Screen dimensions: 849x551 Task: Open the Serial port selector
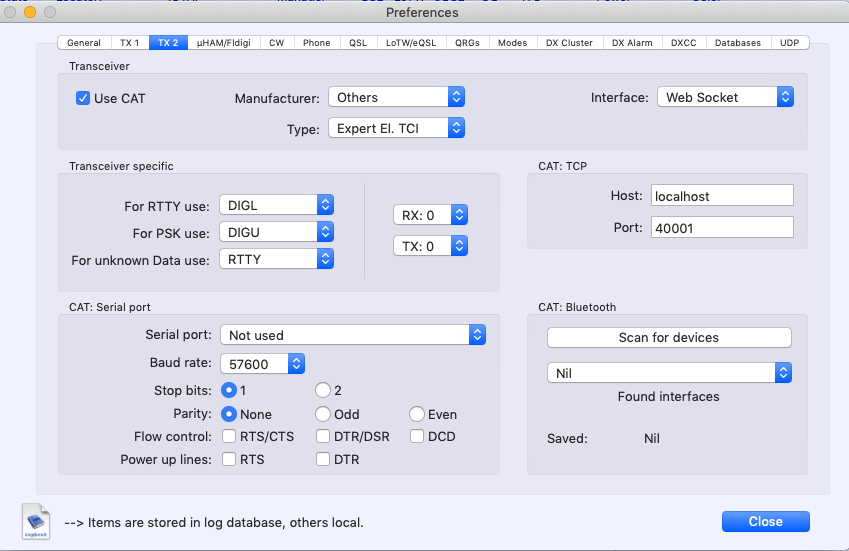[x=353, y=336]
